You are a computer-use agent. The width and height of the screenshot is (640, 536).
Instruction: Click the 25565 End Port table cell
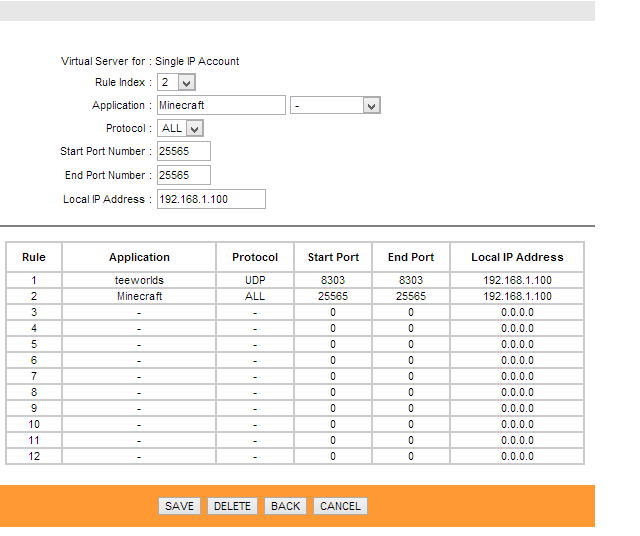(x=411, y=296)
